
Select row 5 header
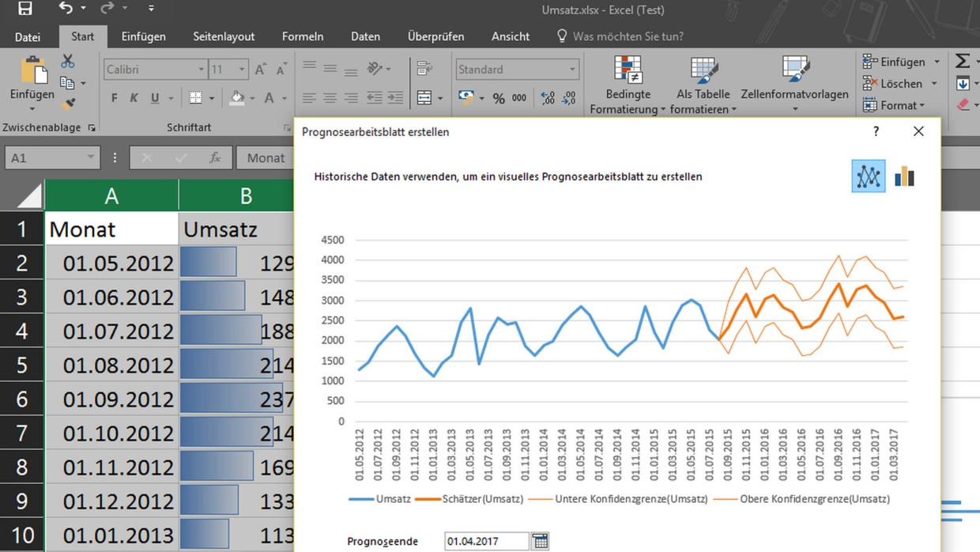point(21,365)
